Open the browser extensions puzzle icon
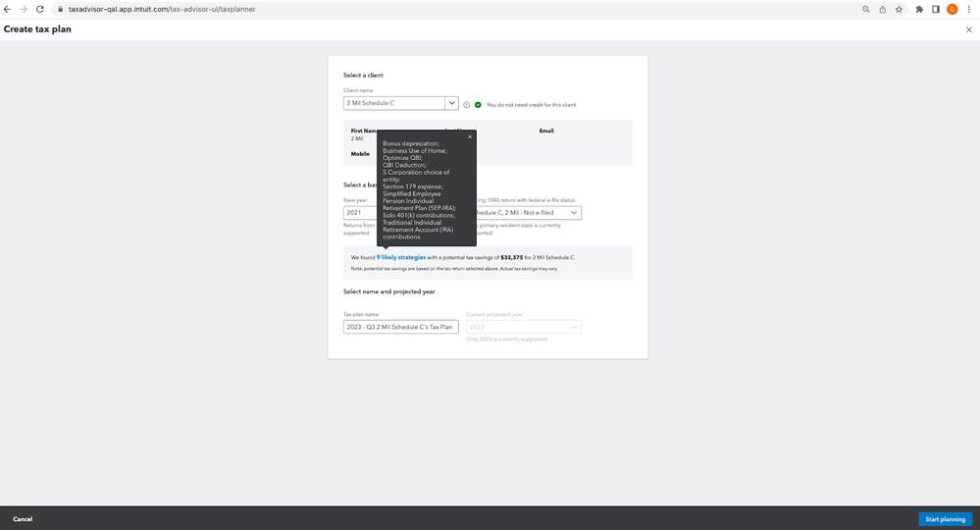The image size is (980, 530). click(919, 9)
